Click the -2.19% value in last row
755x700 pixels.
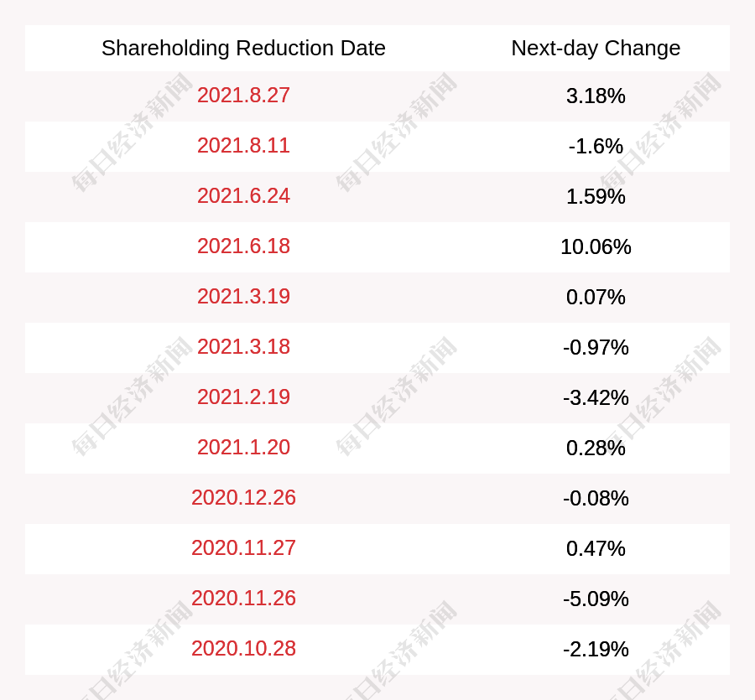[x=596, y=650]
